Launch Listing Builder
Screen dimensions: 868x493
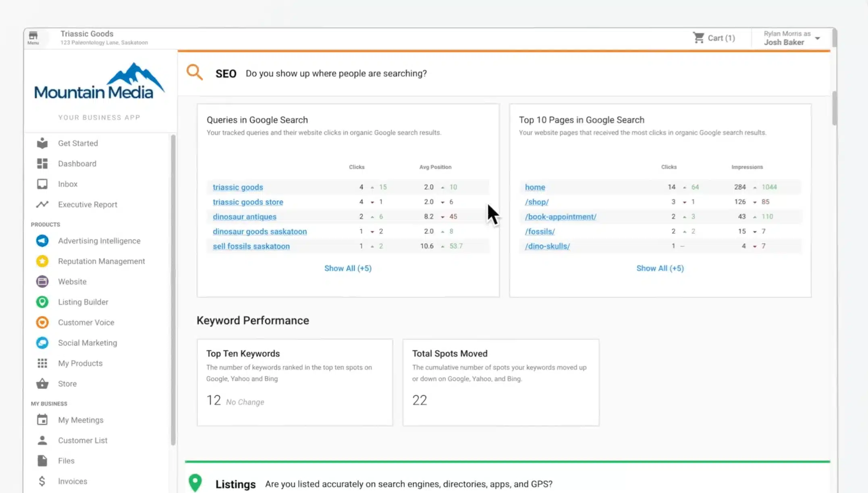point(83,302)
